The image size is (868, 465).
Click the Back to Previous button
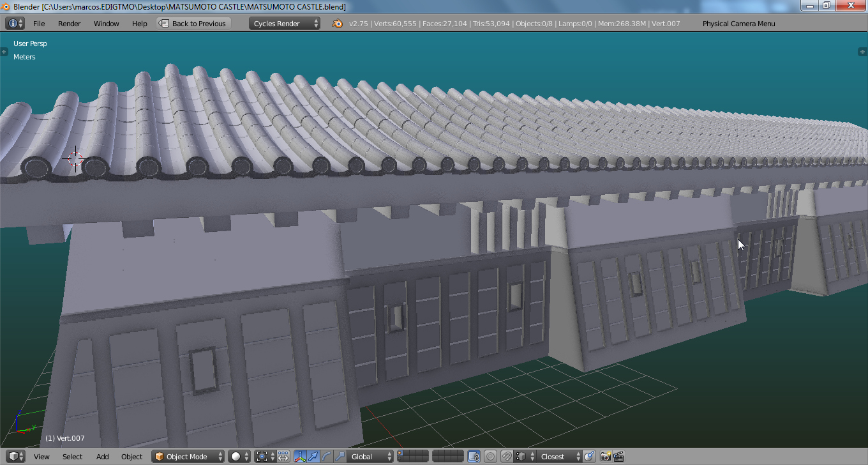point(193,24)
